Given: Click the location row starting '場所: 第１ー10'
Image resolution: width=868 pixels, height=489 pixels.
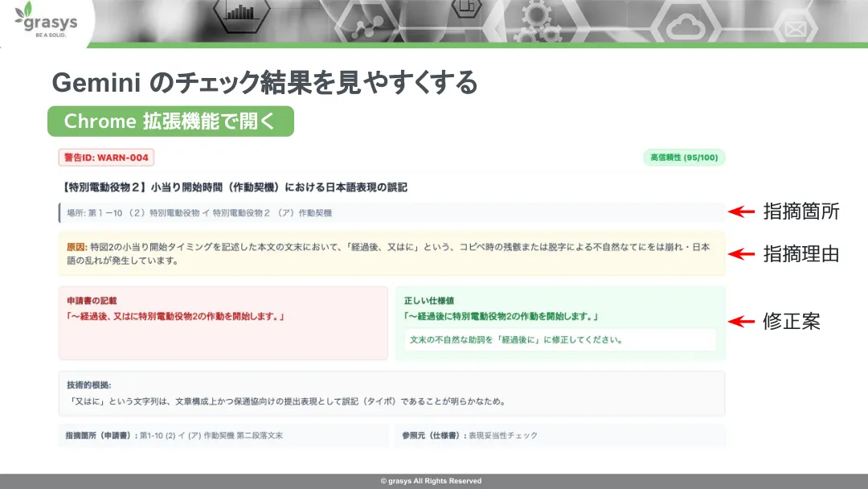Looking at the screenshot, I should [391, 212].
